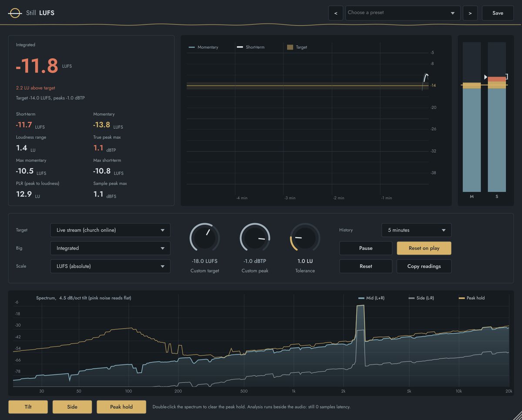This screenshot has height=420, width=522.
Task: Click the 1.0 LU tolerance value
Action: 305,261
